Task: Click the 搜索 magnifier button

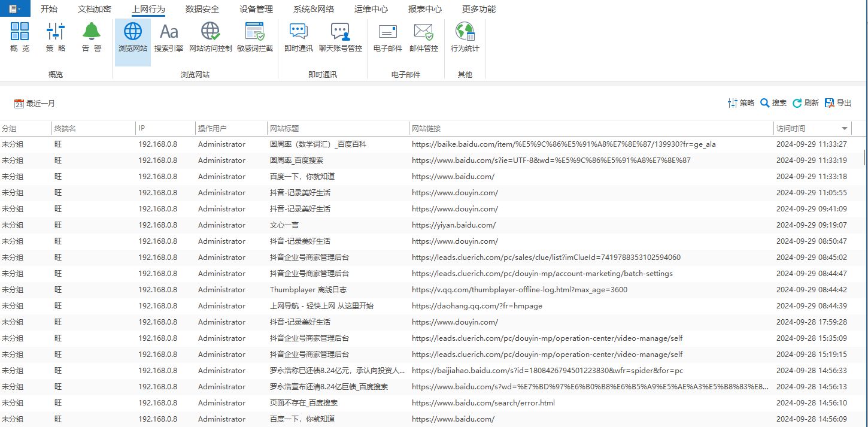Action: (x=773, y=103)
